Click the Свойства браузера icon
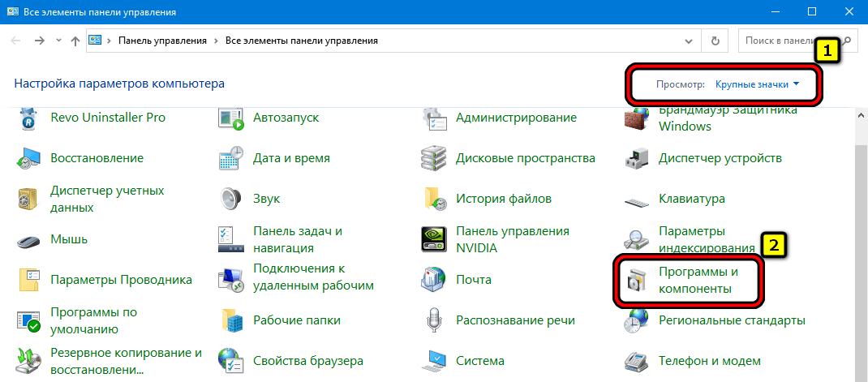The height and width of the screenshot is (382, 868). point(231,361)
